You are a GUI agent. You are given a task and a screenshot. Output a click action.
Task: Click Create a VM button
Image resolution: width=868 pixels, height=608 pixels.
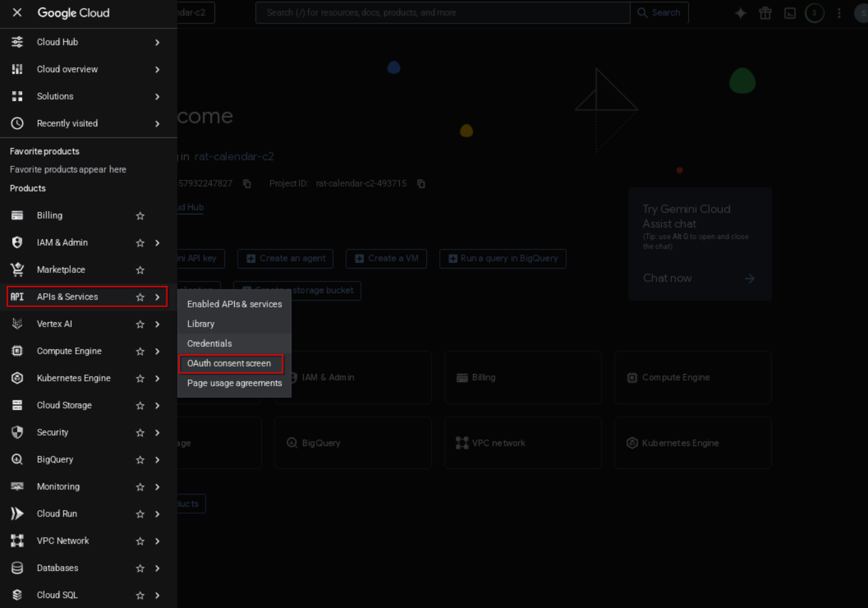(386, 259)
